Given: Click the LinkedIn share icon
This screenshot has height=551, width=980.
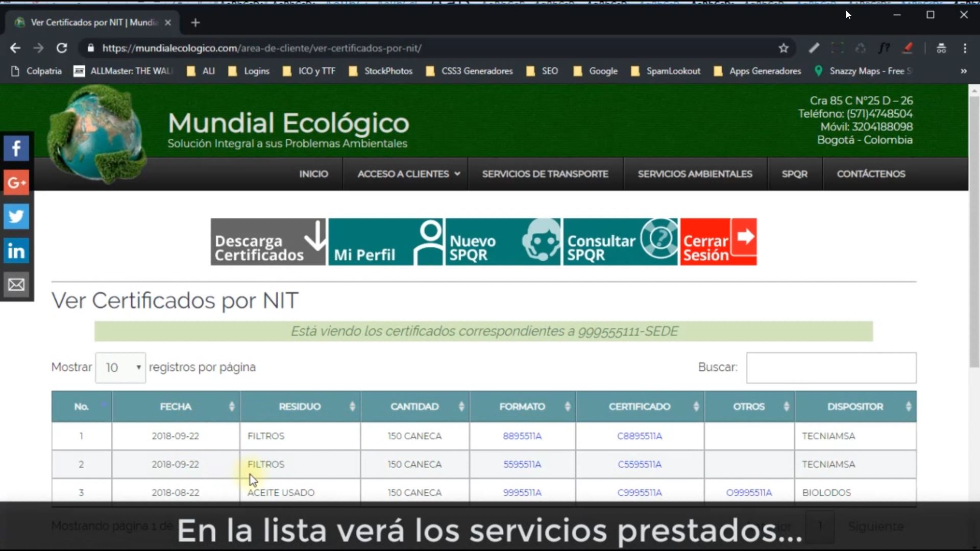Looking at the screenshot, I should pos(16,251).
